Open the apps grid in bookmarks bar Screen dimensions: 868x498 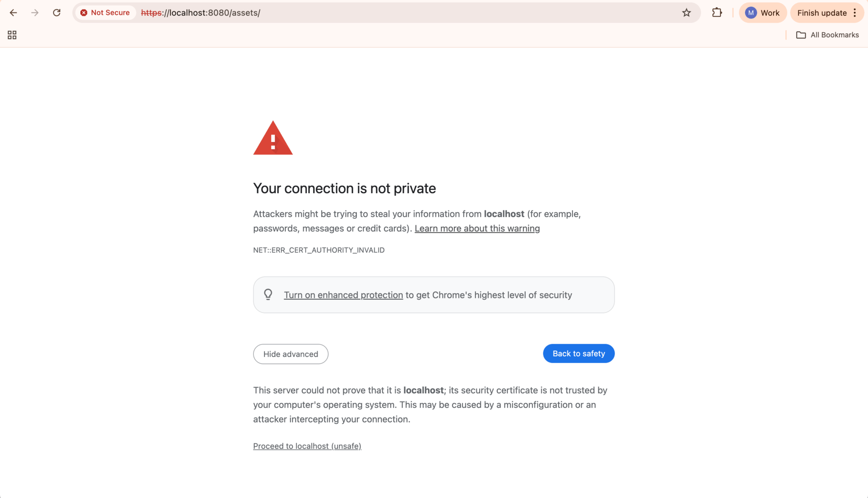(x=12, y=35)
